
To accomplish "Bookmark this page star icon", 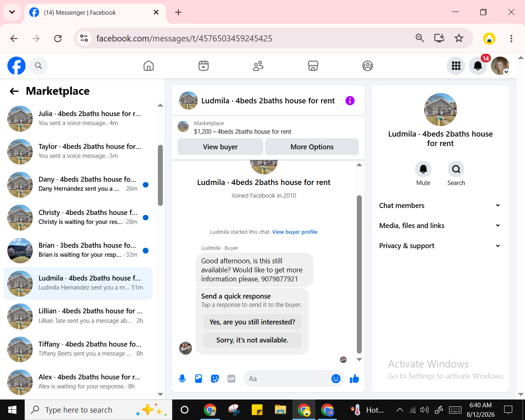I will click(x=459, y=38).
